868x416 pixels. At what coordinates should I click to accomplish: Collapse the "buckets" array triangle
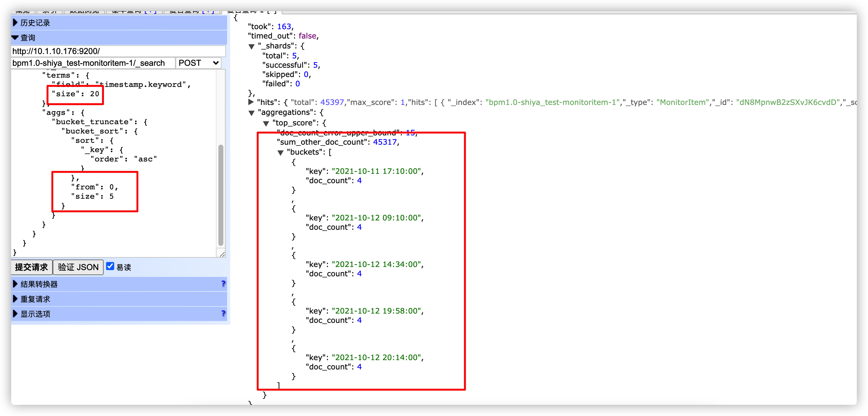click(280, 153)
